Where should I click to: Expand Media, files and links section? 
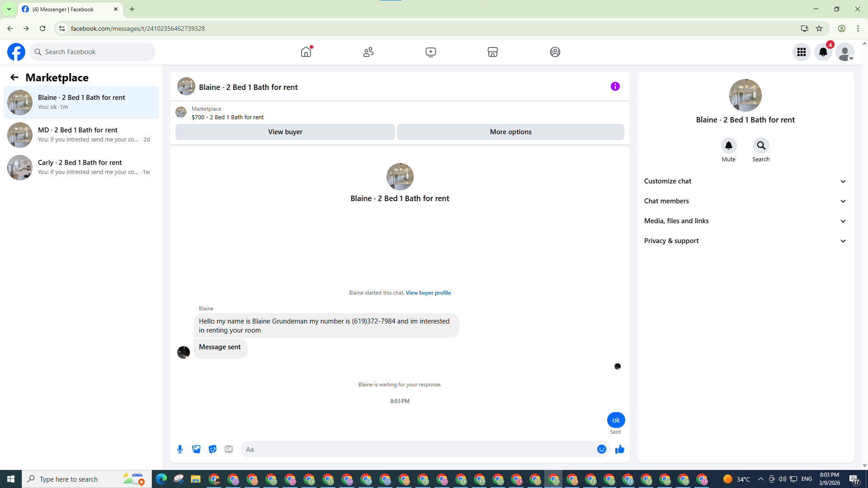pos(745,221)
